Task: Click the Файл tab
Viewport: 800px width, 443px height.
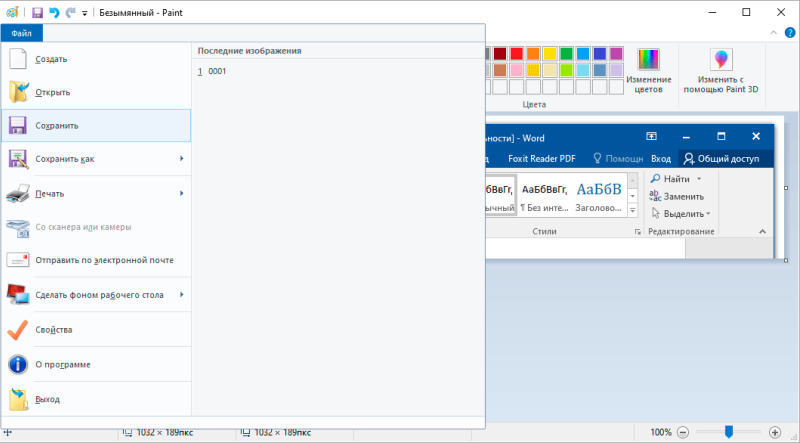Action: tap(22, 33)
